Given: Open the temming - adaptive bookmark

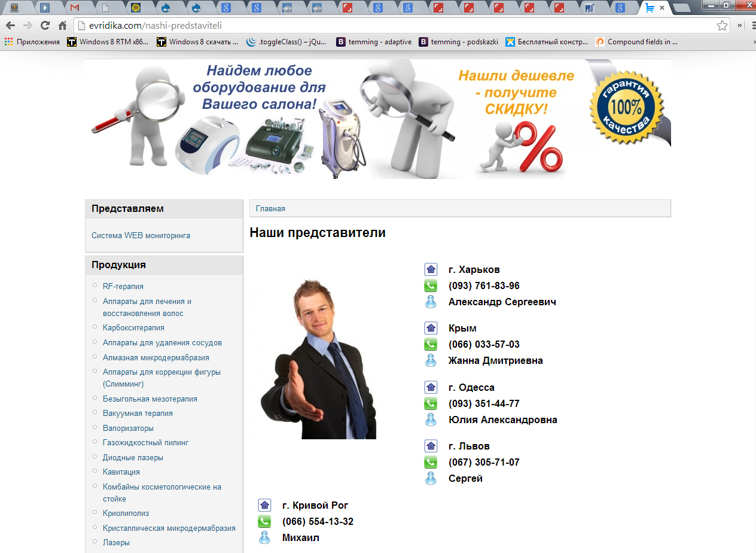Looking at the screenshot, I should point(374,42).
